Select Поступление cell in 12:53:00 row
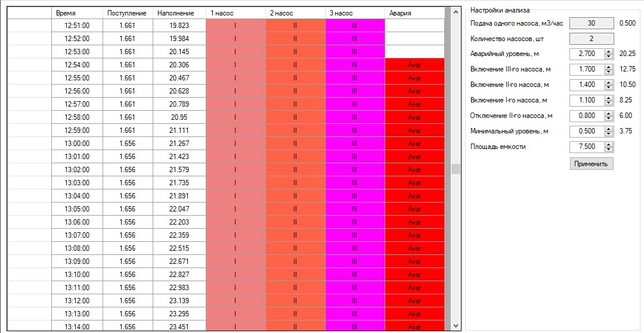Screen dimensions: 644x333 point(128,52)
